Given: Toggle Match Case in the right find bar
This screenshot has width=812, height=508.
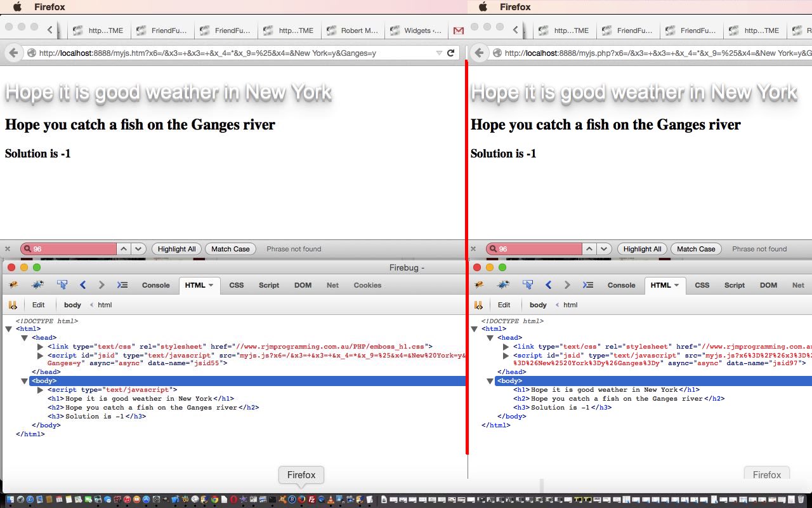Looking at the screenshot, I should pyautogui.click(x=696, y=249).
